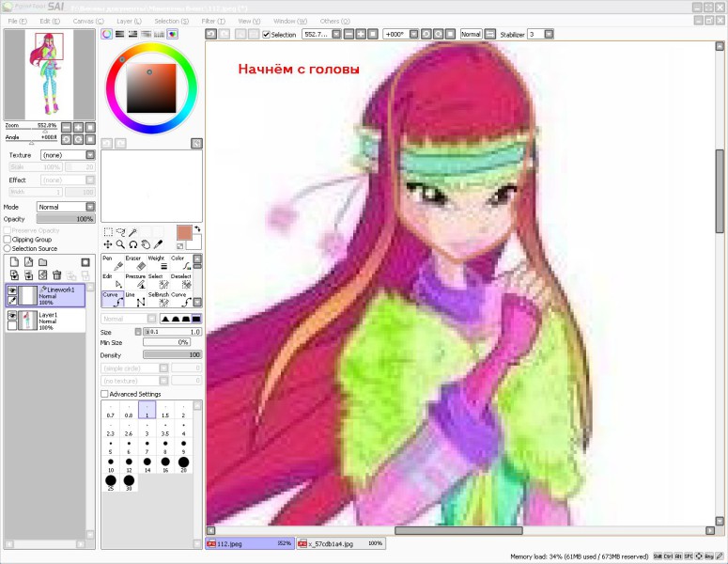This screenshot has height=564, width=728.
Task: Choose the Color linework tool
Action: [x=181, y=262]
